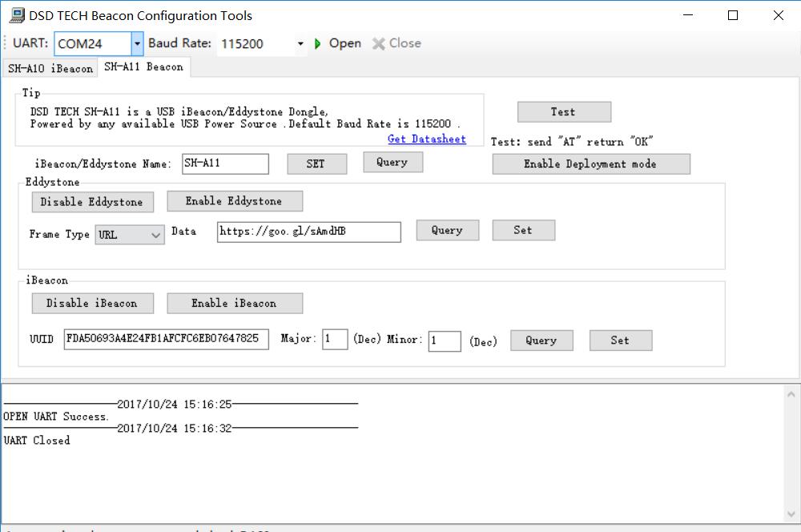
Task: Open the Get Datasheet link
Action: point(426,139)
